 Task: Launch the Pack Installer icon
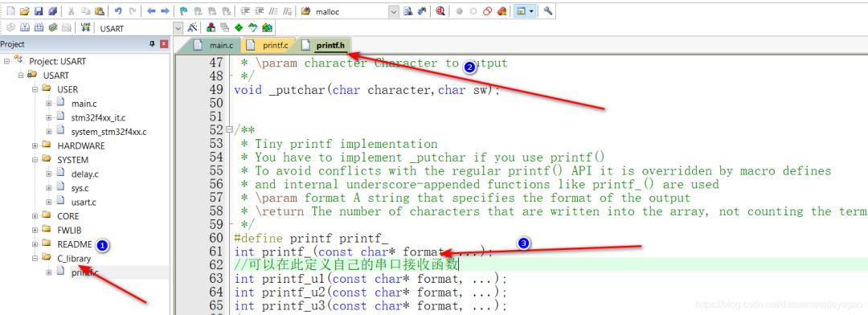(x=267, y=27)
